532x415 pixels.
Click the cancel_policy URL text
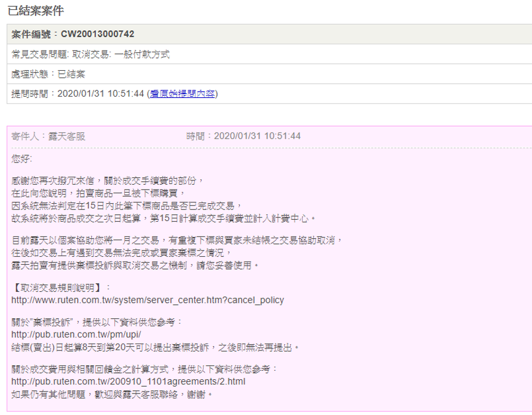click(148, 300)
